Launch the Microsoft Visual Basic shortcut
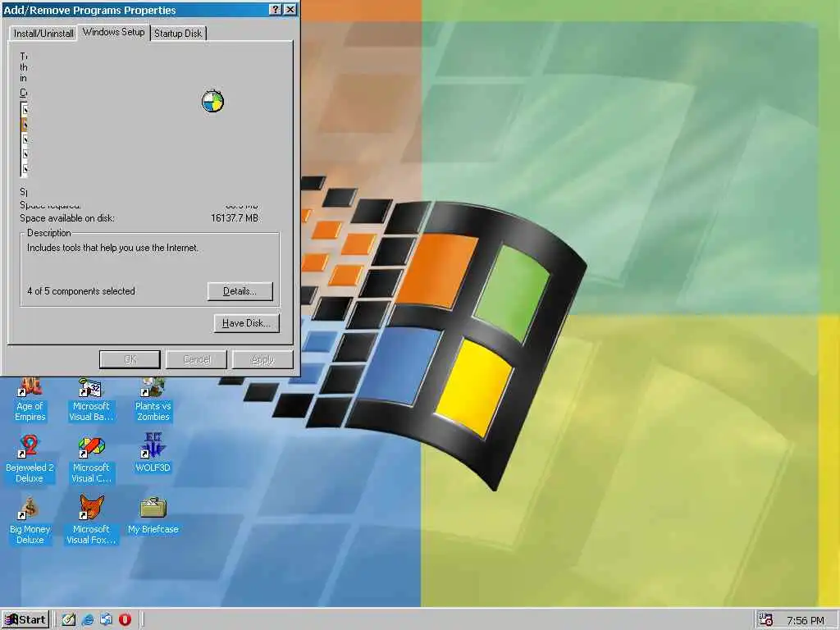The height and width of the screenshot is (630, 840). (91, 399)
